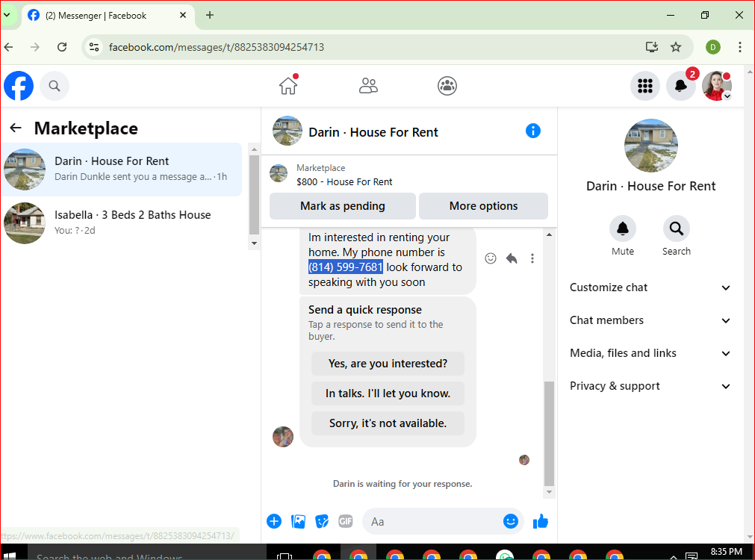Select Messenger | Facebook browser tab
This screenshot has height=560, width=755.
pos(107,16)
